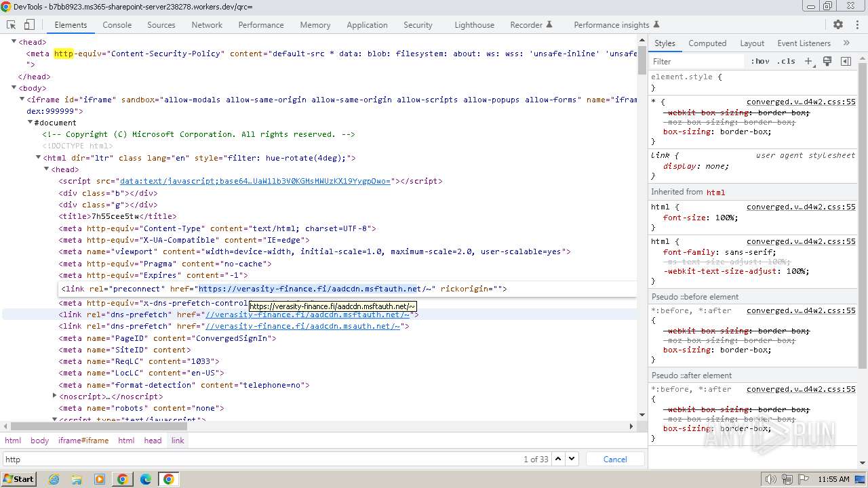Viewport: 868px width, 488px height.
Task: Select the meta robots none row
Action: pyautogui.click(x=141, y=408)
